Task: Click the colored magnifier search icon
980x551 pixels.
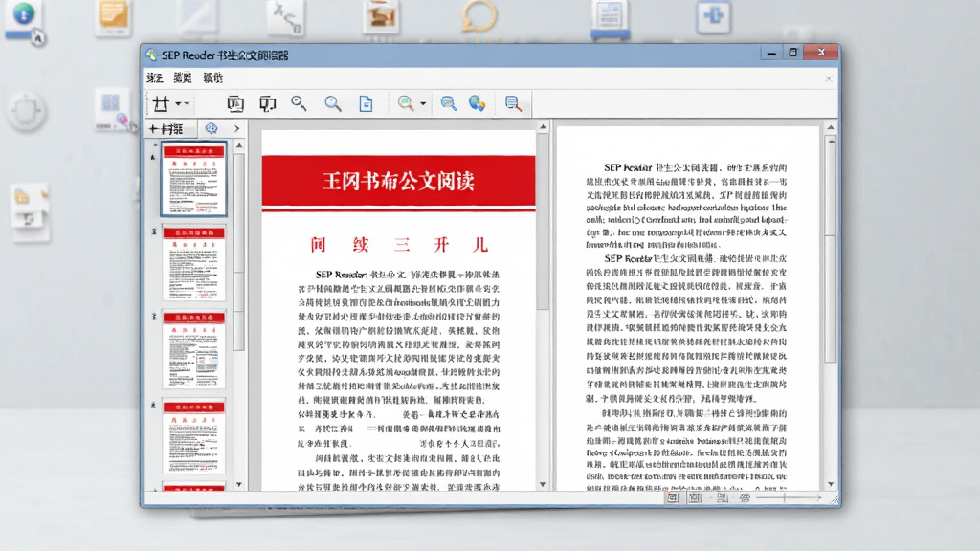Action: [406, 103]
